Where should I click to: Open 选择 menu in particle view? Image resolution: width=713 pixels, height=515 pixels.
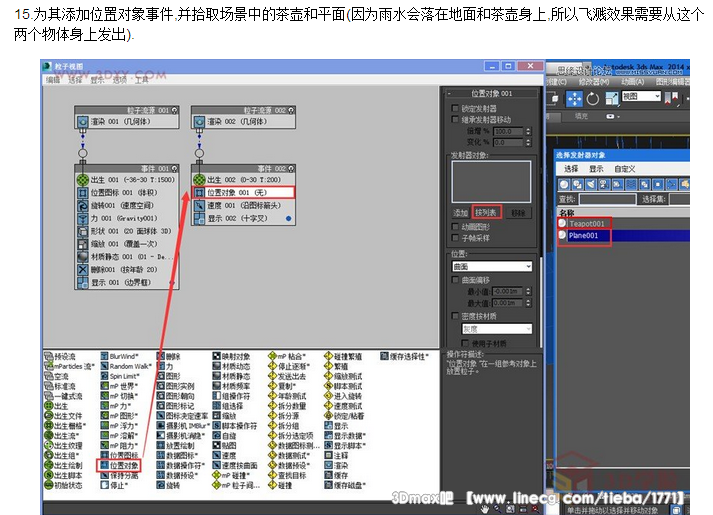tap(75, 80)
